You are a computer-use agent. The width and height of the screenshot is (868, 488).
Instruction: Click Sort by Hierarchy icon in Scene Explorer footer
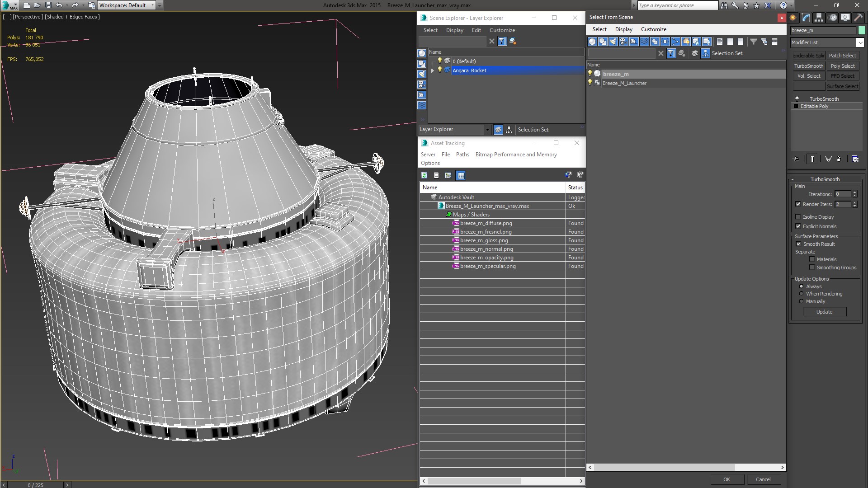509,130
